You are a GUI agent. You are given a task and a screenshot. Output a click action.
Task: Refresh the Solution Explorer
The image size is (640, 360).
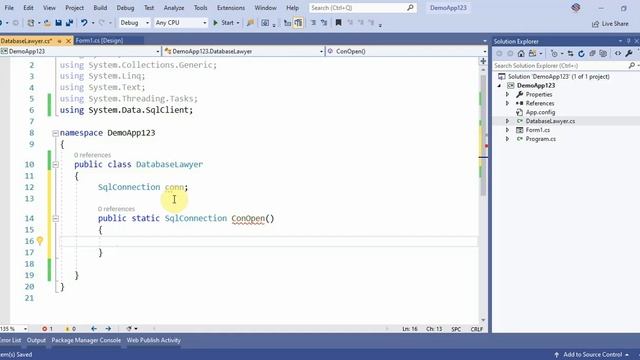pyautogui.click(x=581, y=53)
